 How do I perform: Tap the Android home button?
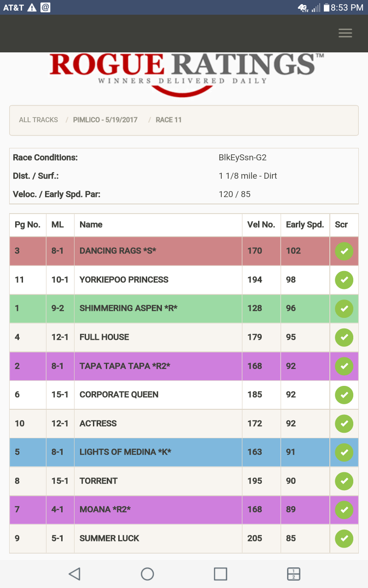coord(147,574)
